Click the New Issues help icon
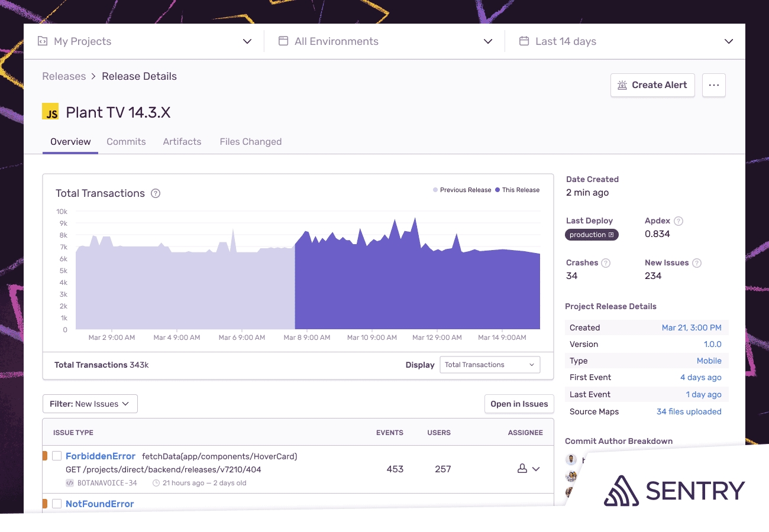This screenshot has width=769, height=532. 697,263
